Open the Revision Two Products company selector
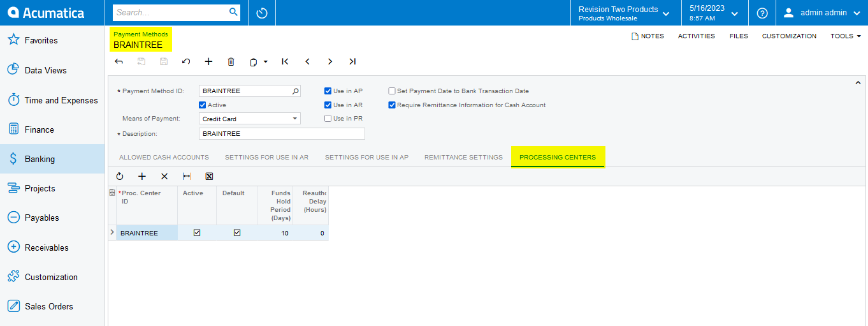 pos(624,13)
